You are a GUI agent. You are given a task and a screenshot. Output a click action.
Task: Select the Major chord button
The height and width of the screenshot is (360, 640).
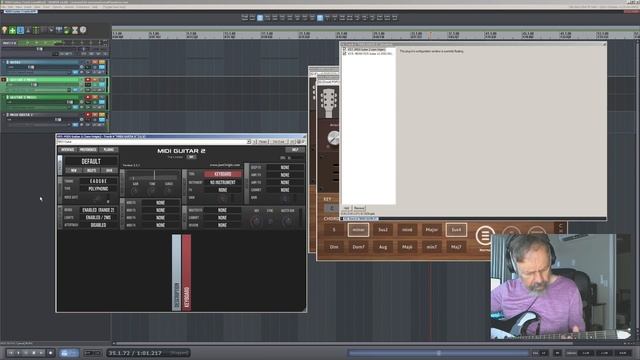point(432,230)
